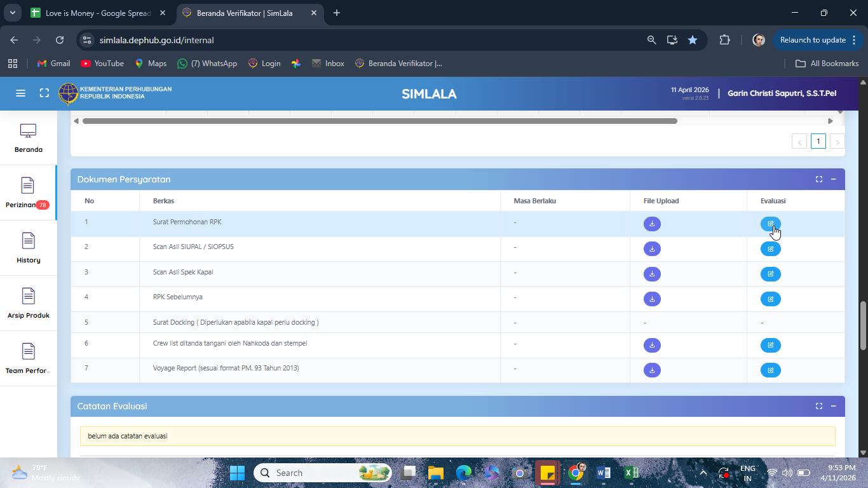Open Beranda in the sidebar
Viewport: 868px width, 488px height.
(28, 138)
